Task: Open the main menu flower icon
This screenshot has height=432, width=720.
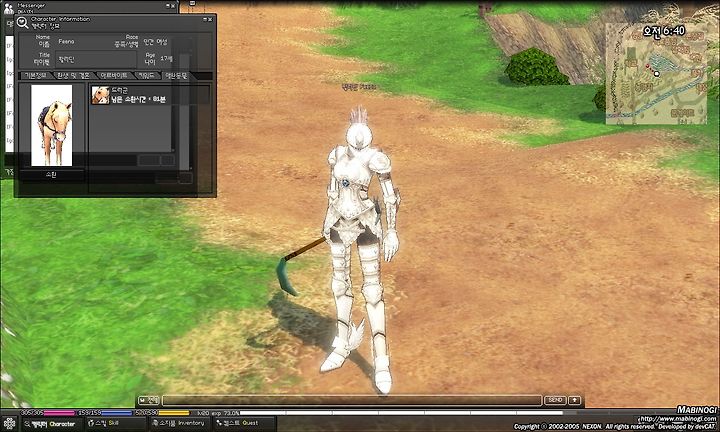Action: click(9, 423)
